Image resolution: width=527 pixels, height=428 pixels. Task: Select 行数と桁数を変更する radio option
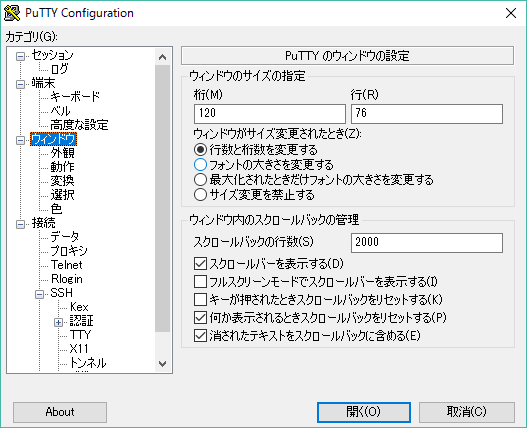click(x=255, y=150)
